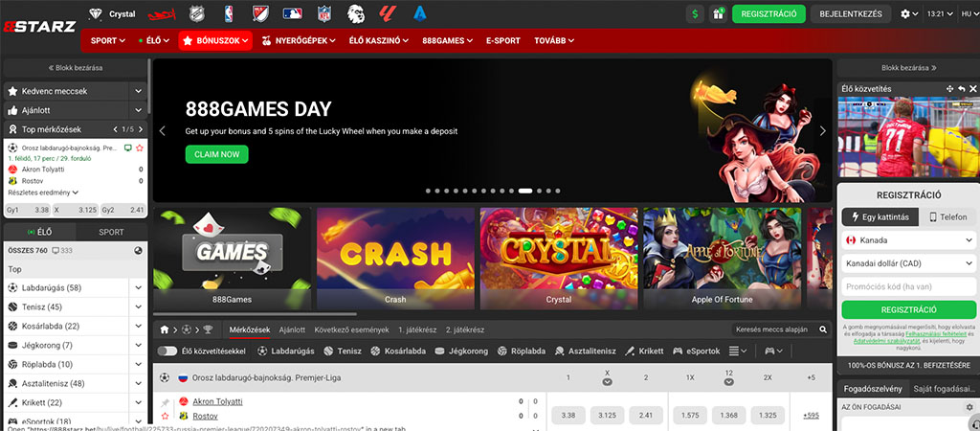Toggle Élő közvetítésekkel switch
This screenshot has height=431, width=980.
tap(167, 351)
